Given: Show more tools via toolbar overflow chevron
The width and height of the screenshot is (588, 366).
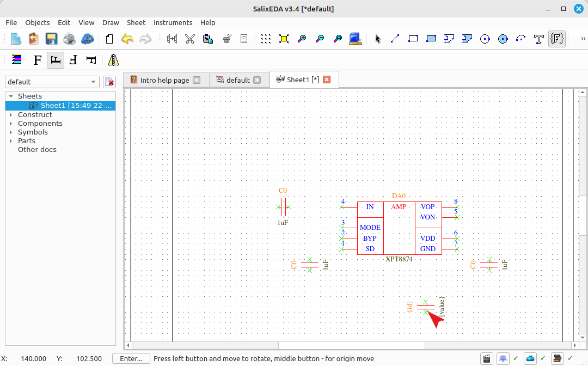Looking at the screenshot, I should (583, 39).
